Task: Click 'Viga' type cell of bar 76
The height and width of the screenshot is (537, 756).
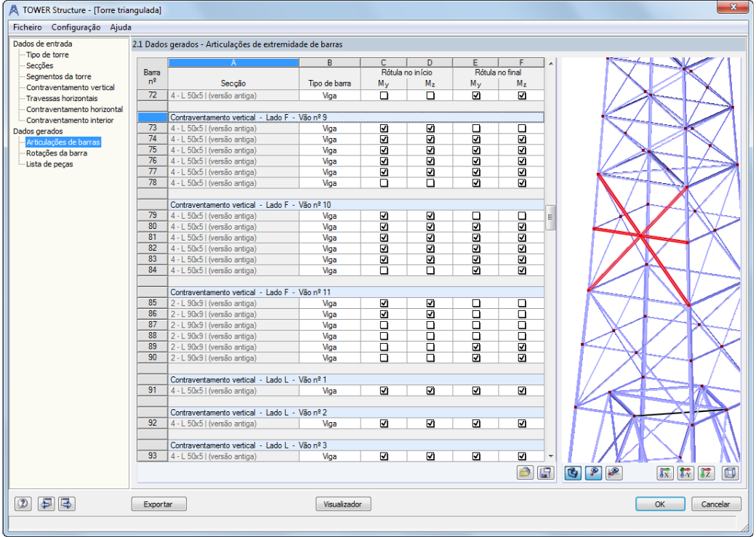Action: click(329, 161)
